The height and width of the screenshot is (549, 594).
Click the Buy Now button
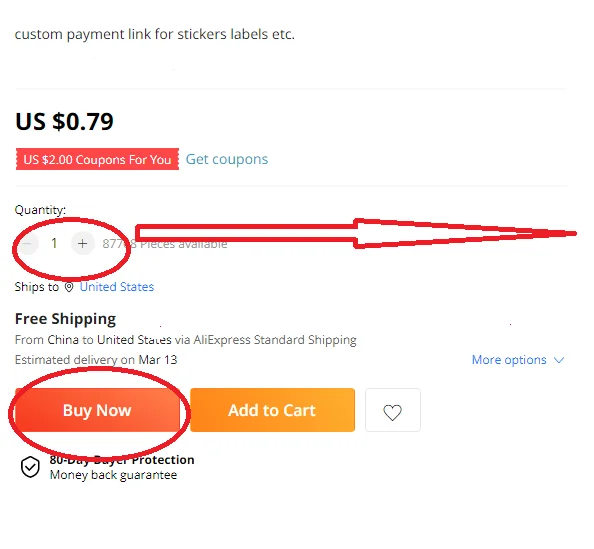click(x=97, y=410)
